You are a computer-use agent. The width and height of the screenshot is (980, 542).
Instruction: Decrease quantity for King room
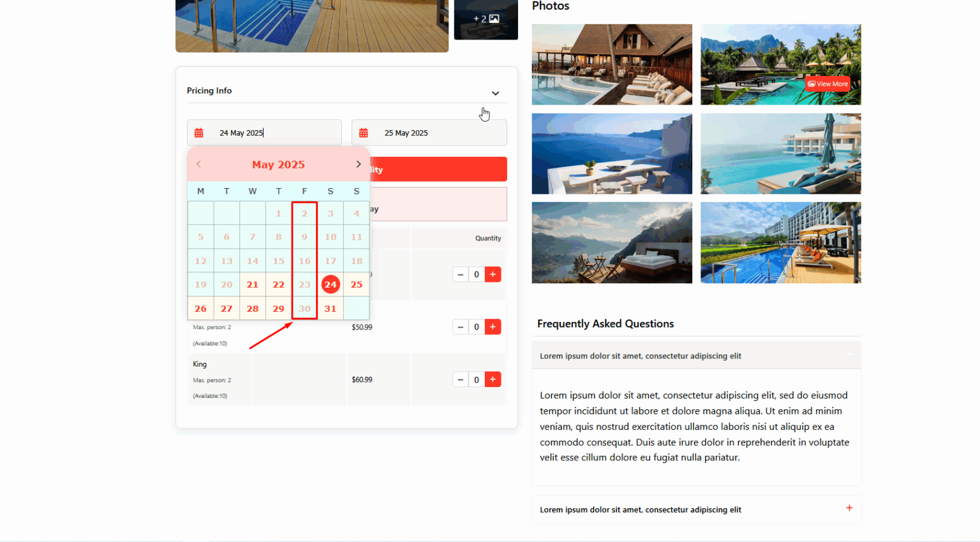point(460,379)
